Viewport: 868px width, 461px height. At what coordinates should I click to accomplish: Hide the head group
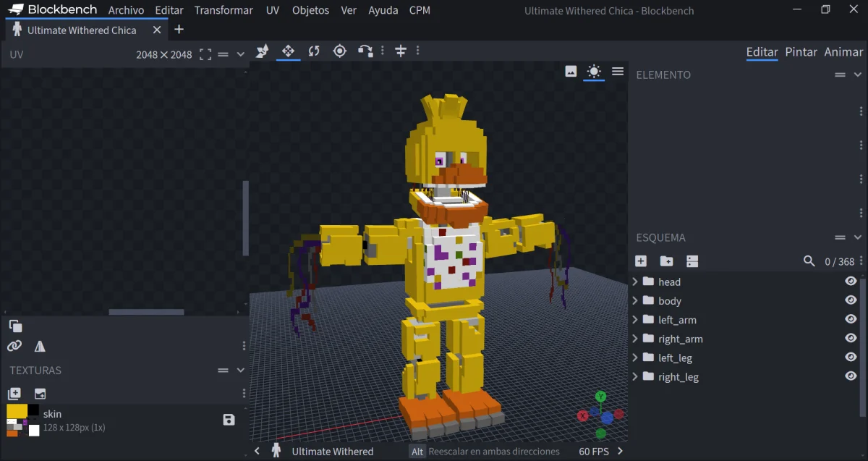(x=851, y=282)
